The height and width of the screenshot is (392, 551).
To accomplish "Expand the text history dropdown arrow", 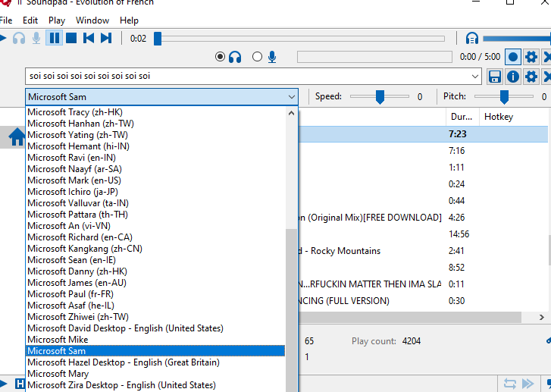I will [x=475, y=77].
